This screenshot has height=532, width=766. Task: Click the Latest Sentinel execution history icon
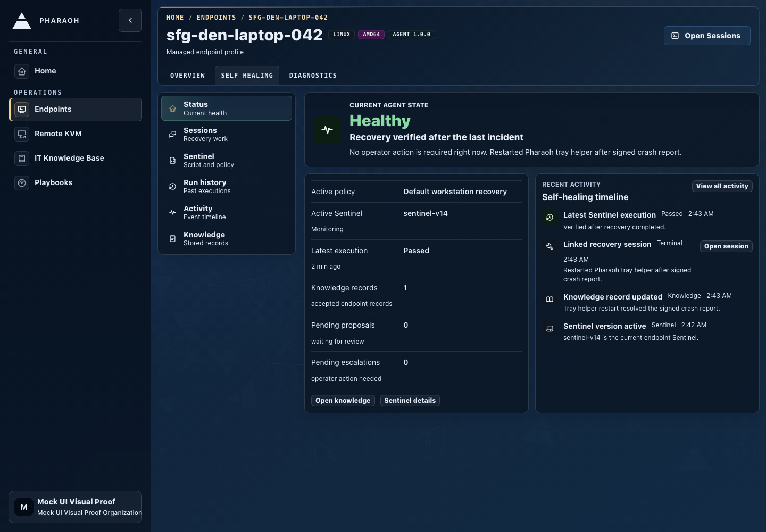pyautogui.click(x=549, y=217)
